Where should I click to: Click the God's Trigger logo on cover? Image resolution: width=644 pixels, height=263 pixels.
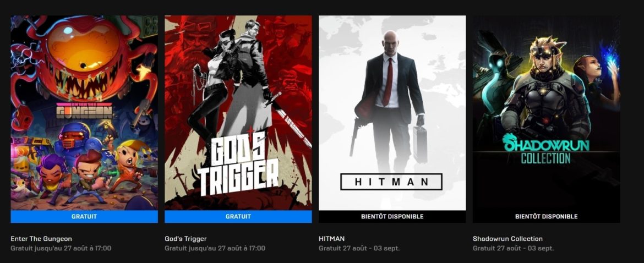238,164
